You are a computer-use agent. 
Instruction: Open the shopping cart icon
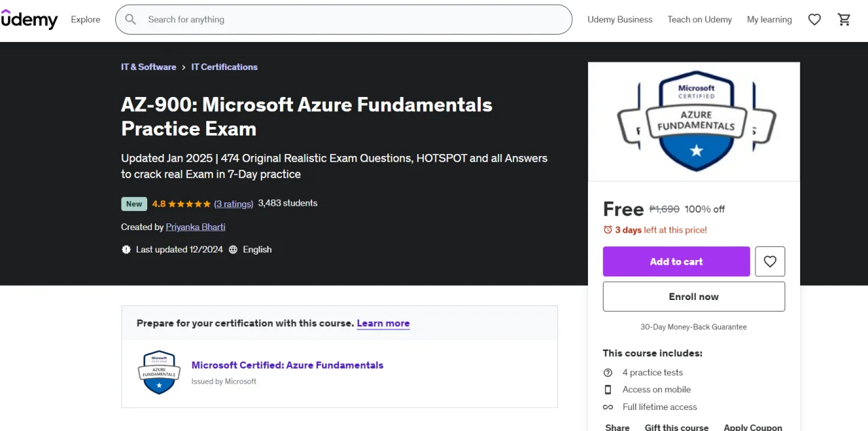click(x=844, y=20)
